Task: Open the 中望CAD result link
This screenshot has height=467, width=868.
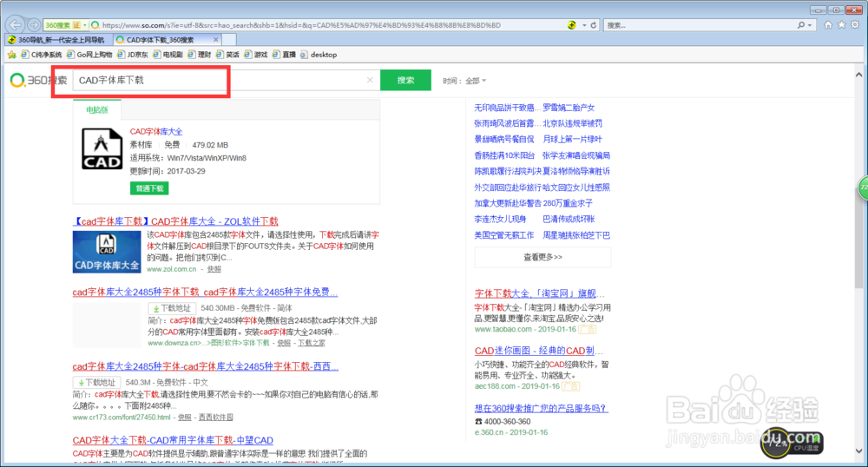Action: [173, 440]
